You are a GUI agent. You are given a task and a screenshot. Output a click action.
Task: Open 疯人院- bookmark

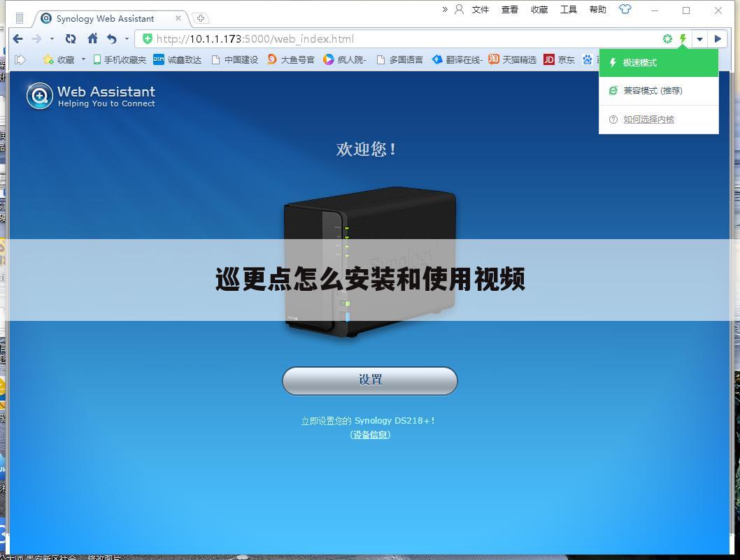(x=345, y=59)
